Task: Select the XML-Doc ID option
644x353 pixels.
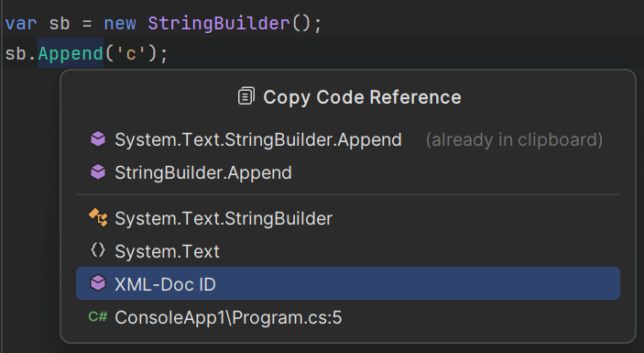Action: coord(348,283)
